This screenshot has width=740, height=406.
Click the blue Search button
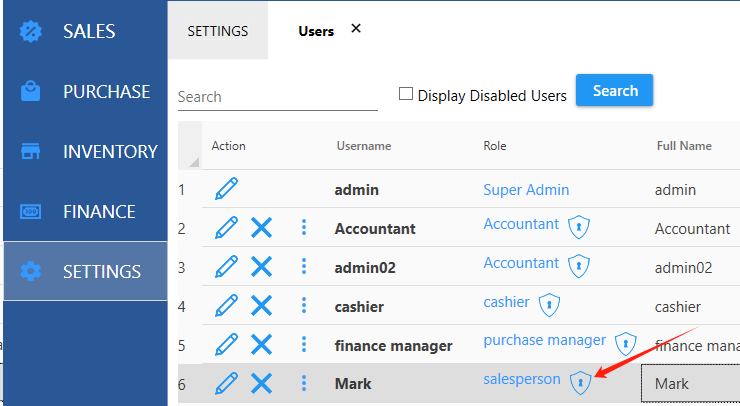[614, 91]
